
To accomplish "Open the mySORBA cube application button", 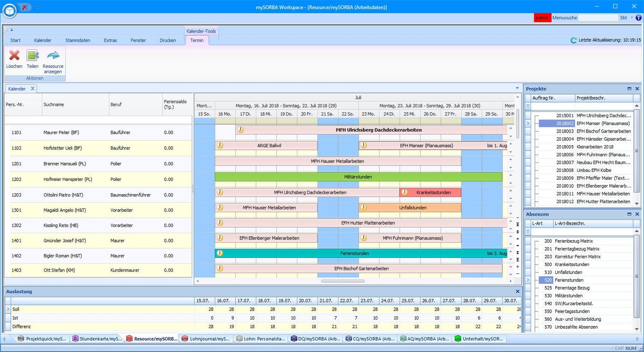I will (9, 10).
